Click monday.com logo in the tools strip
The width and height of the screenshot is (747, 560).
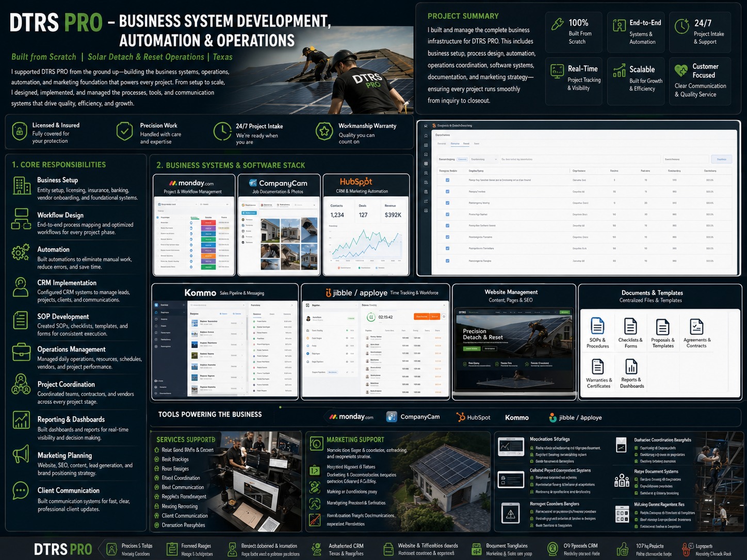(x=351, y=417)
